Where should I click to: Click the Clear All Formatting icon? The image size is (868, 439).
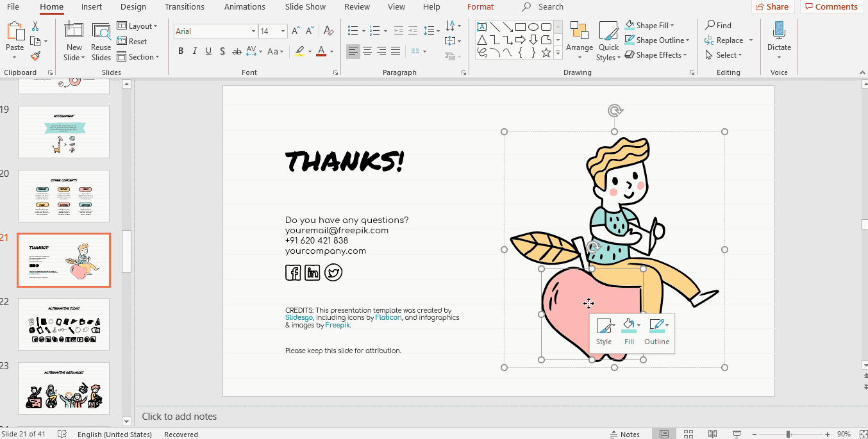[329, 31]
